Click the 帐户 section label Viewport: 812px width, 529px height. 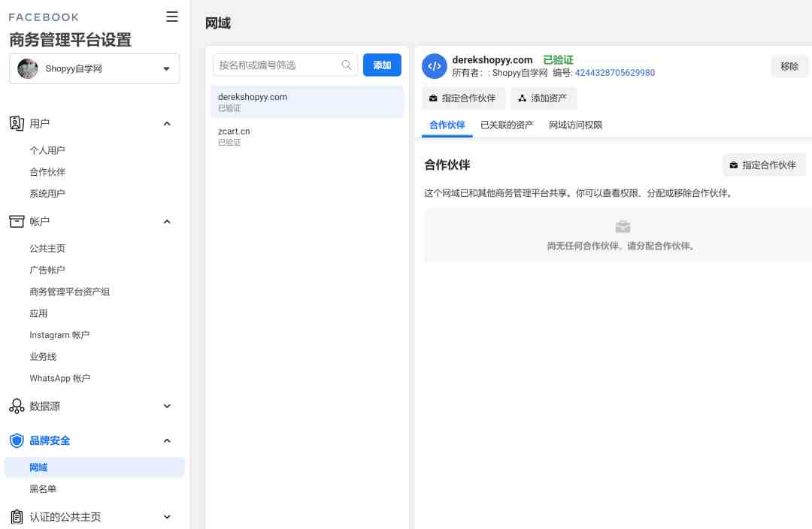tap(39, 222)
